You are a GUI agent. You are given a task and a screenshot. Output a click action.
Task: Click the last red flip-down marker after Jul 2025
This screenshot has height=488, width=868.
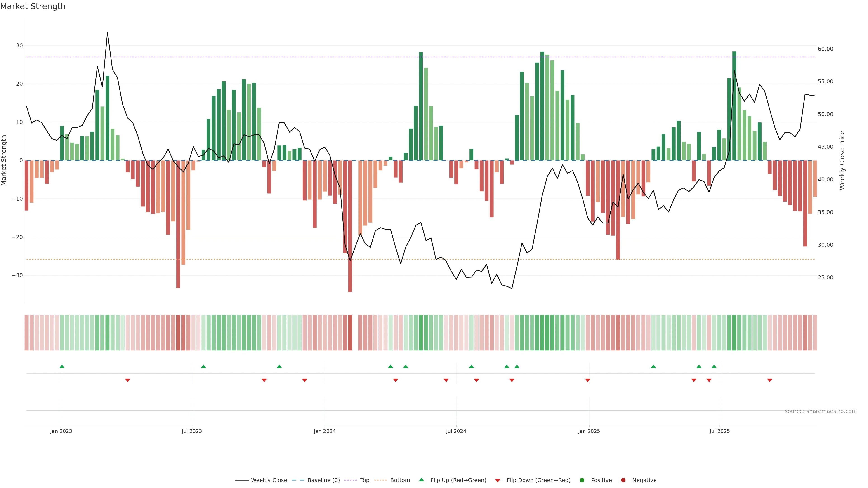(770, 380)
